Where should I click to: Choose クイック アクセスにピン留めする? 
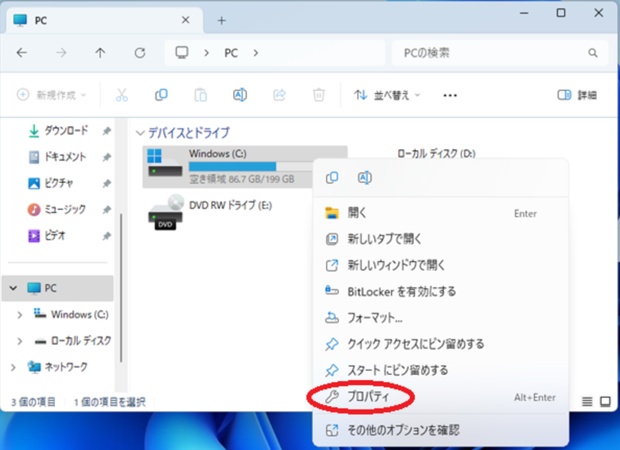440,344
